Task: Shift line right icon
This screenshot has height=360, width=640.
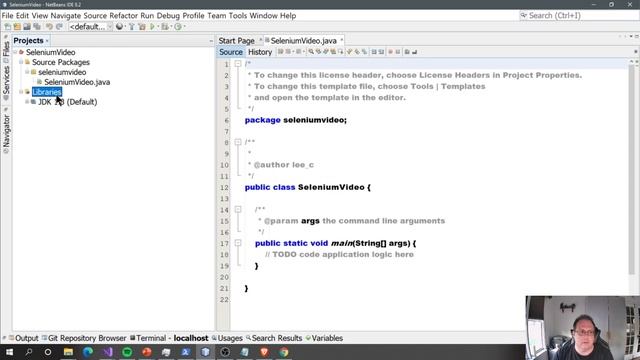Action: [x=381, y=52]
